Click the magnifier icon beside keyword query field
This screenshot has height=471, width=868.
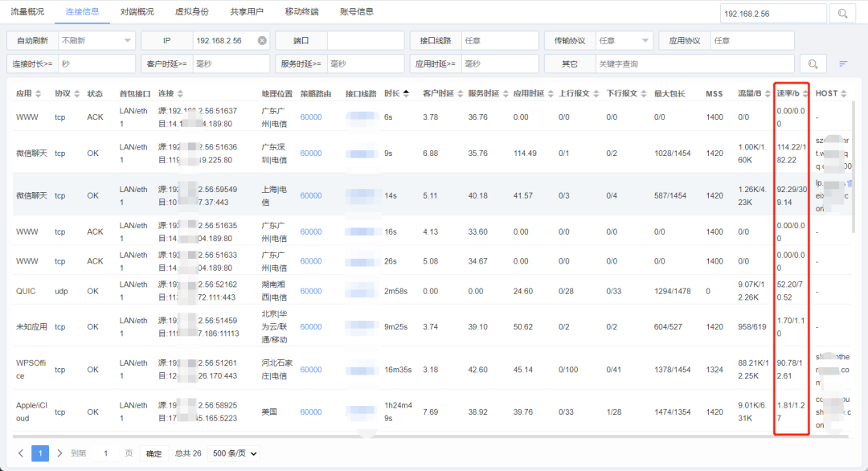coord(813,63)
